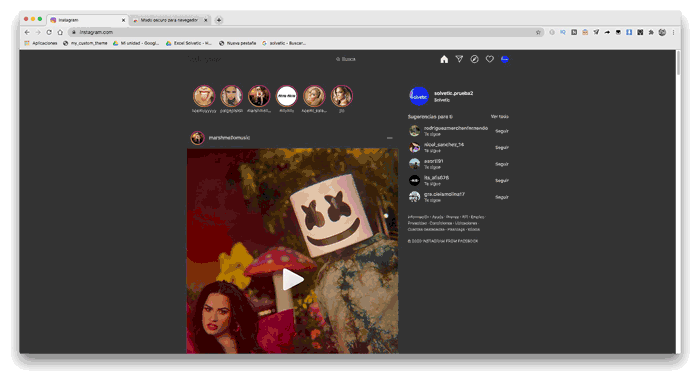Viewport: 700px width, 381px height.
Task: Open the activity heart icon
Action: [x=490, y=59]
